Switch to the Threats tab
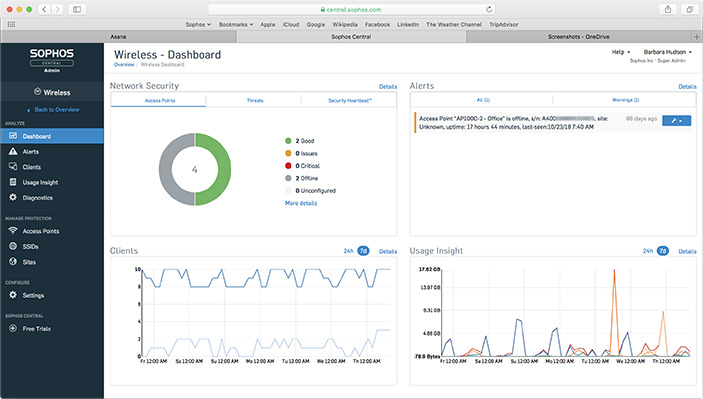This screenshot has width=703, height=399. click(x=255, y=100)
